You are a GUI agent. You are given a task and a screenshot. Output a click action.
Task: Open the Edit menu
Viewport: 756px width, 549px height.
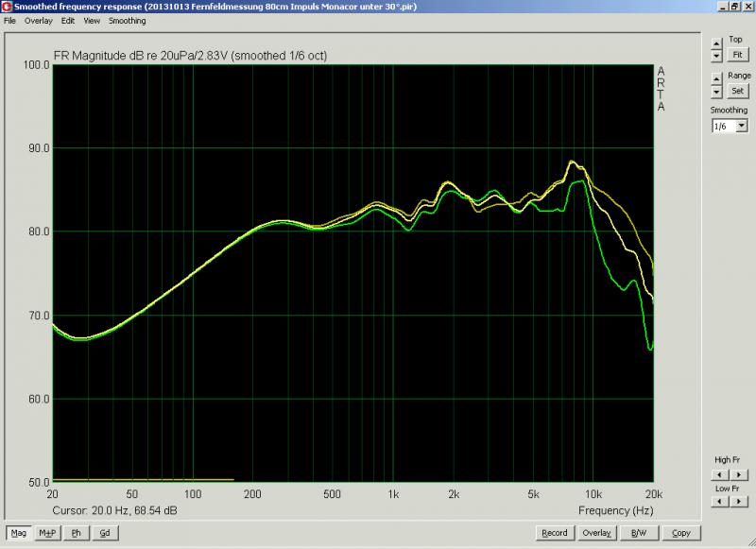pyautogui.click(x=68, y=21)
